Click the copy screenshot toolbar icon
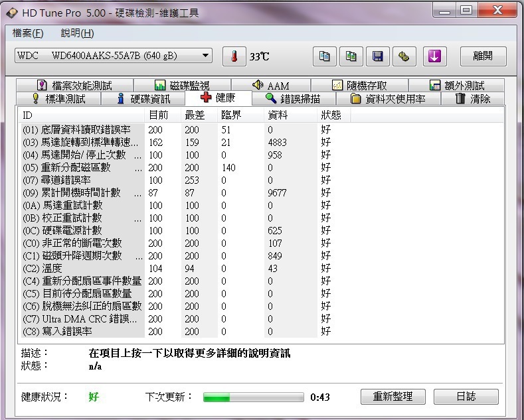Viewport: 524px width, 420px height. click(351, 56)
